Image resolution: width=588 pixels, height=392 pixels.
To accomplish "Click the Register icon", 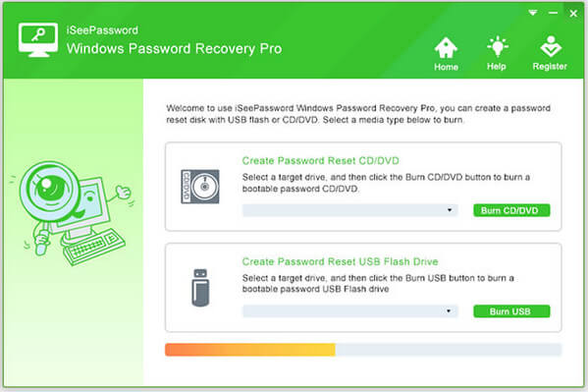I will tap(551, 46).
